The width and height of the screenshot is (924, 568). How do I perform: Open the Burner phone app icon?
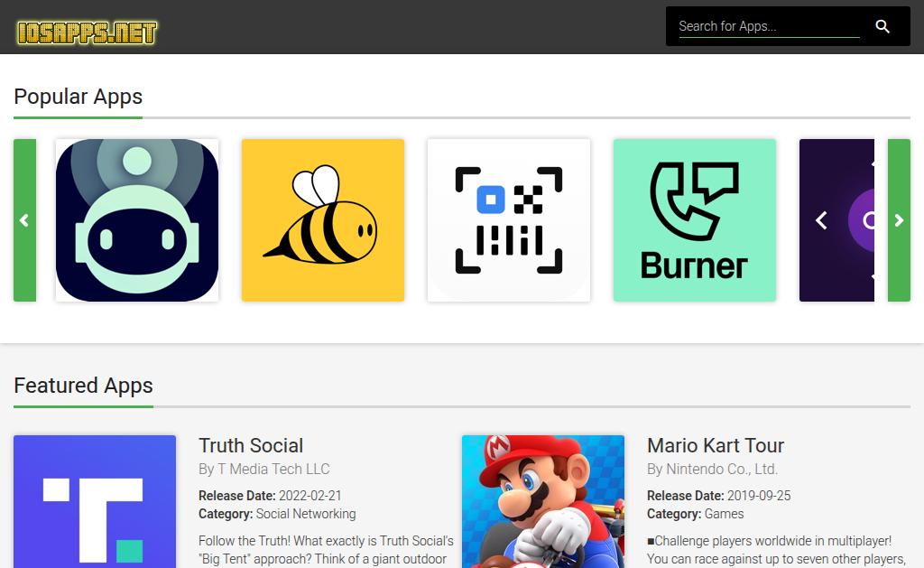pos(695,220)
